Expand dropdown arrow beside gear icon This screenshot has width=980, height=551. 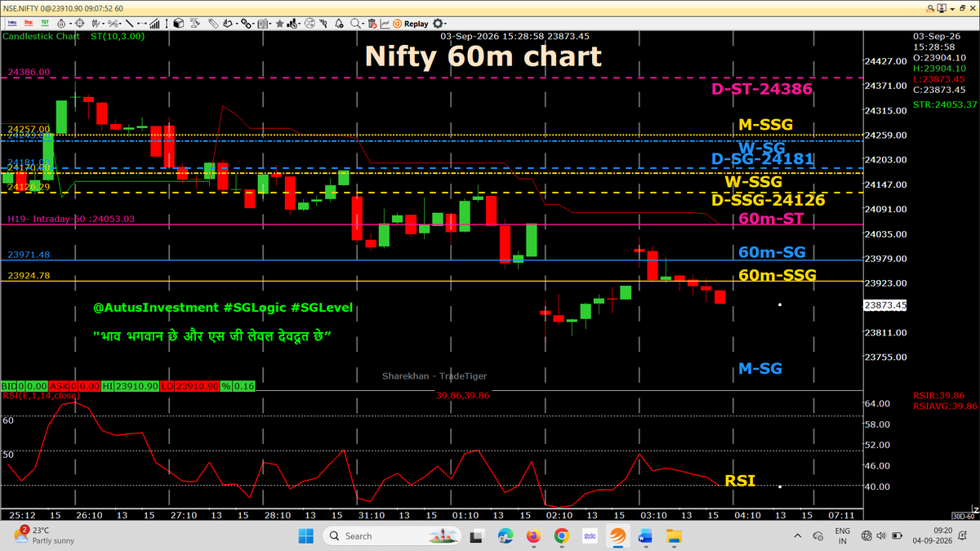coord(446,24)
